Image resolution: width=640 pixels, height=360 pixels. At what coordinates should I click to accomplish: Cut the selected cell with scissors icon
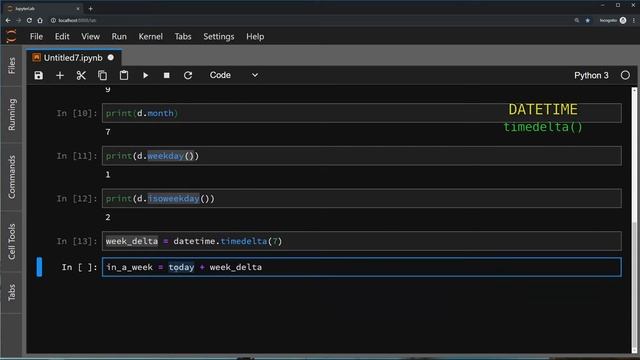pyautogui.click(x=81, y=76)
